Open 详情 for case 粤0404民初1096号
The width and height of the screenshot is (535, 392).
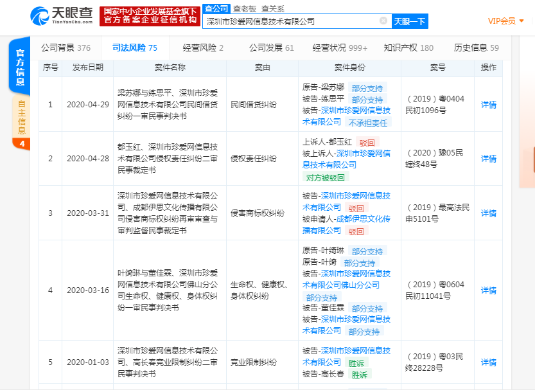click(488, 105)
